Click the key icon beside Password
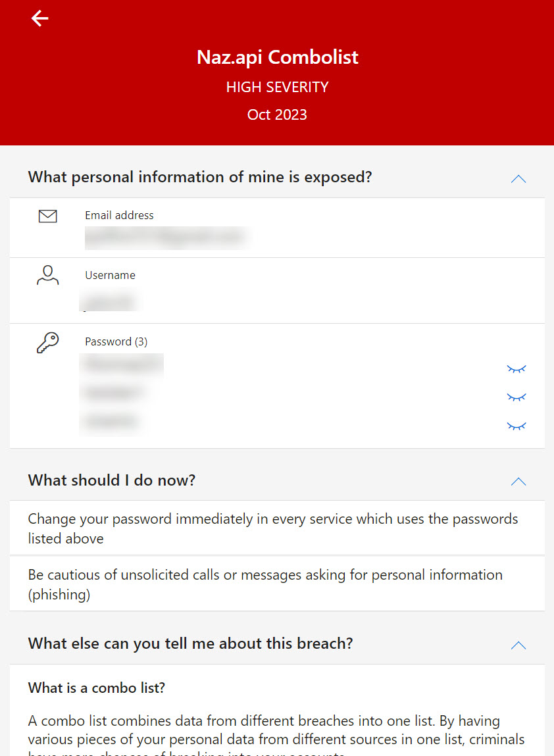 click(x=47, y=343)
